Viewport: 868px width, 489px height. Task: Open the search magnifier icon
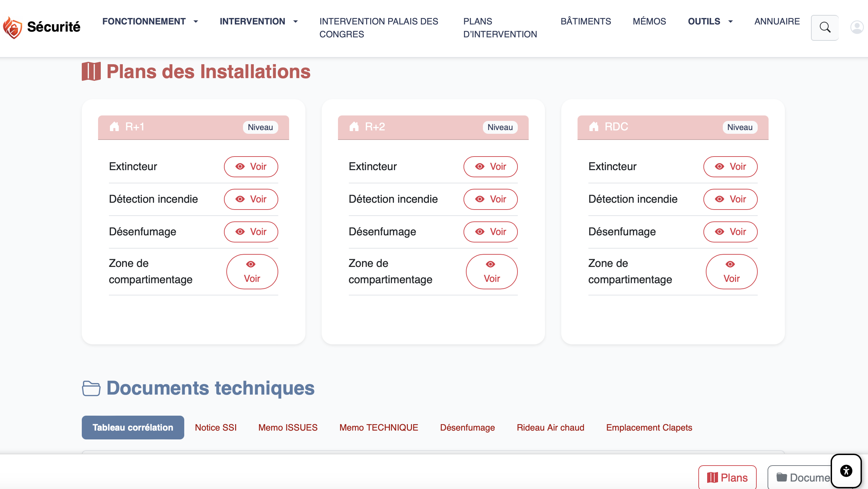825,28
